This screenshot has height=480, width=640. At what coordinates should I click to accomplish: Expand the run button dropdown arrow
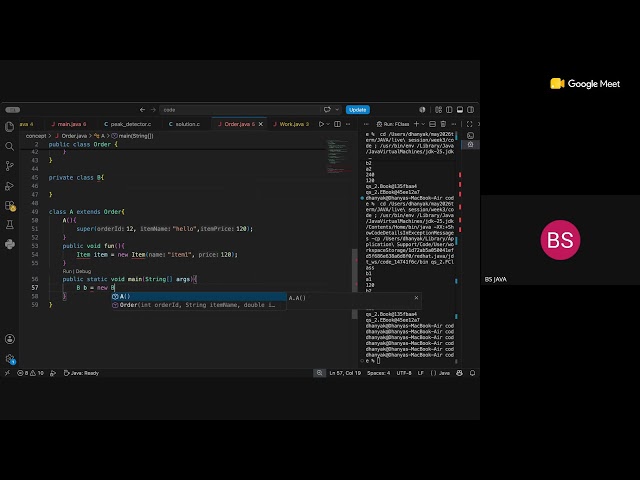click(328, 124)
